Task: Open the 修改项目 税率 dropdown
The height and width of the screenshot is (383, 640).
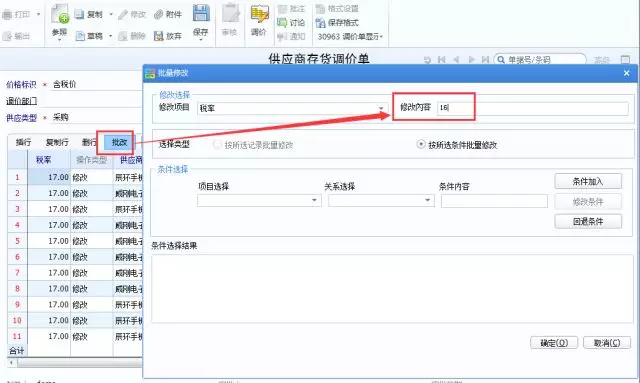Action: tap(381, 108)
